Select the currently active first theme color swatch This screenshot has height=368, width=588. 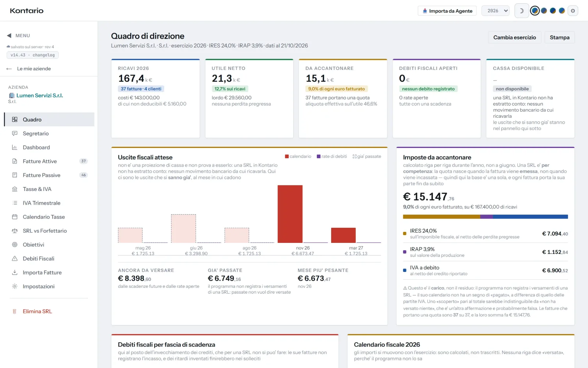point(535,11)
